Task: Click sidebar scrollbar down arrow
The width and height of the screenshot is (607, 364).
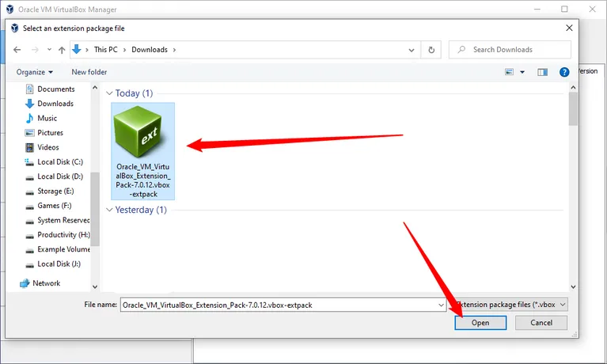Action: click(x=95, y=287)
